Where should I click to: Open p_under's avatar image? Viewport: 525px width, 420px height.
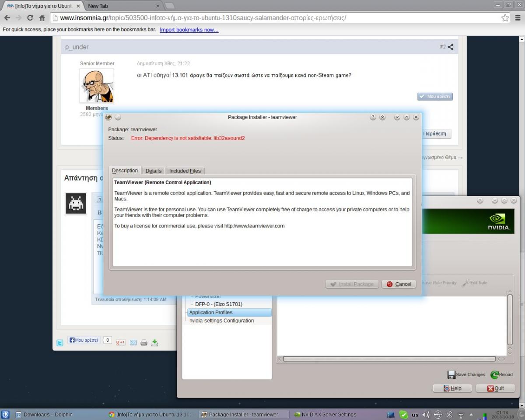(97, 86)
